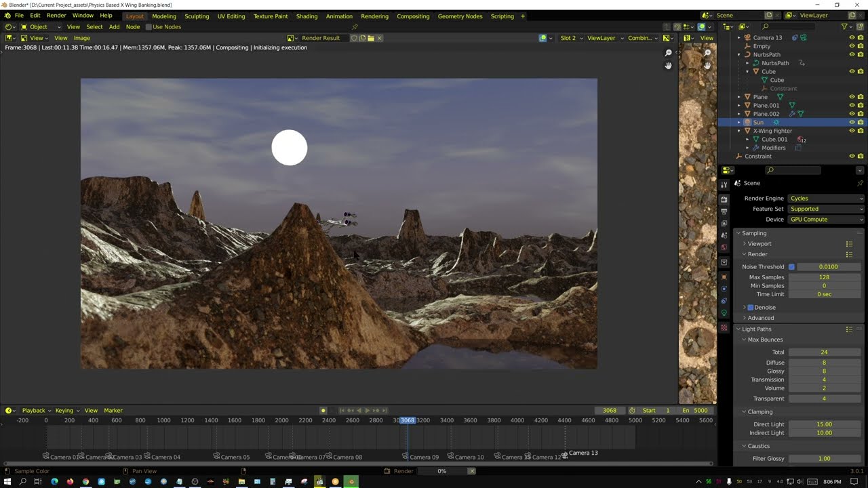Open the Combined pass dropdown
This screenshot has height=488, width=868.
(x=642, y=38)
